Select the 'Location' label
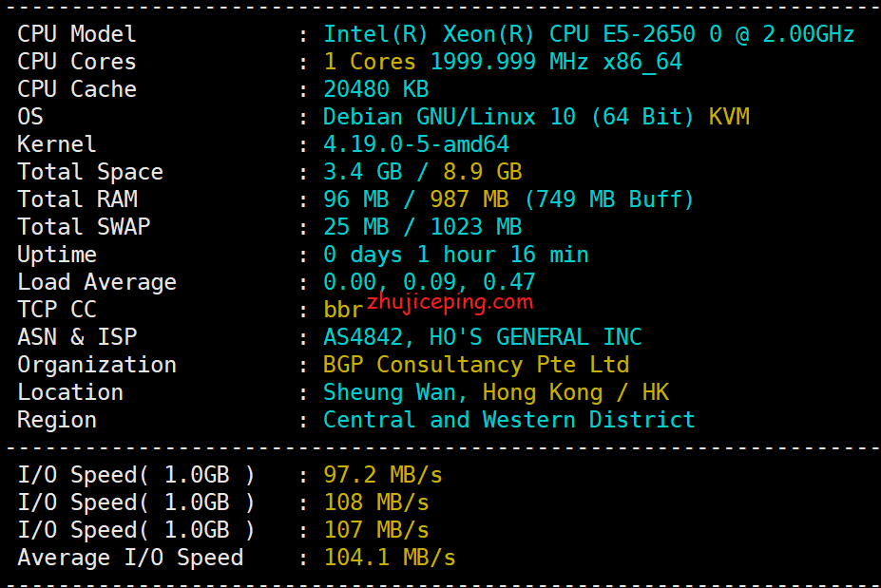 pyautogui.click(x=70, y=392)
